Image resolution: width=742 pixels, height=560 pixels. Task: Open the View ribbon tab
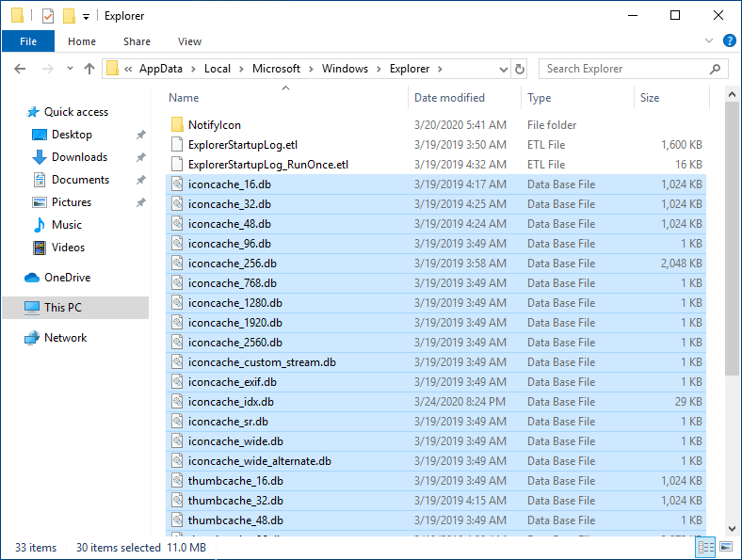(x=190, y=41)
